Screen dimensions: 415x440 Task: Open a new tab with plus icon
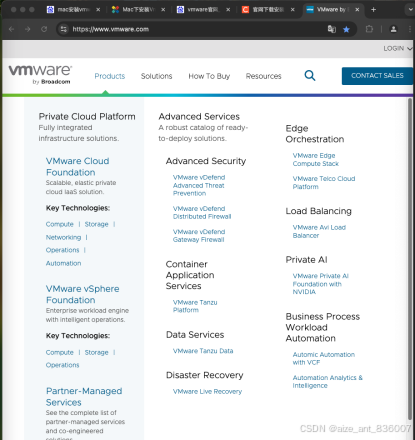(x=373, y=10)
